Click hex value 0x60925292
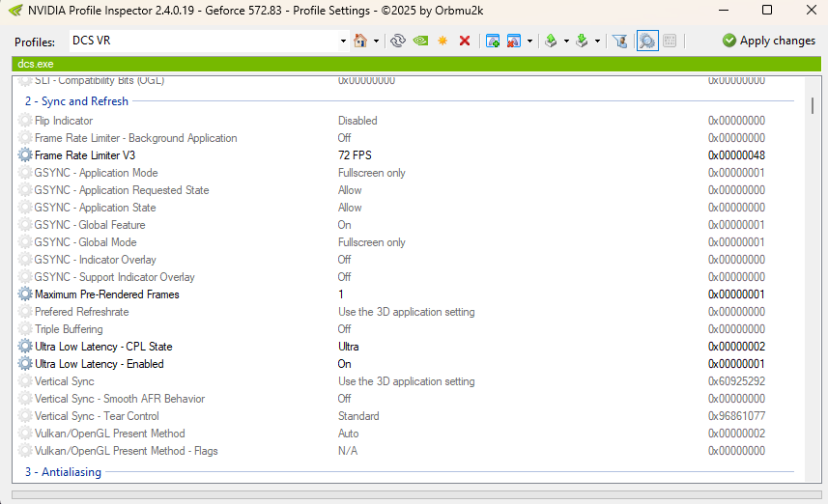Viewport: 828px width, 504px height. 736,381
